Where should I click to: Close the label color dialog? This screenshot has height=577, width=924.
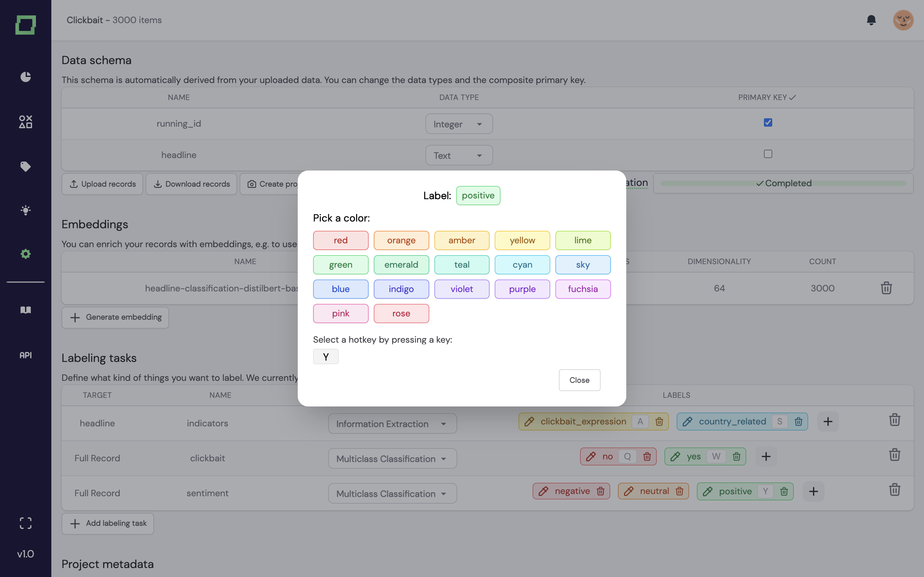[x=579, y=380]
